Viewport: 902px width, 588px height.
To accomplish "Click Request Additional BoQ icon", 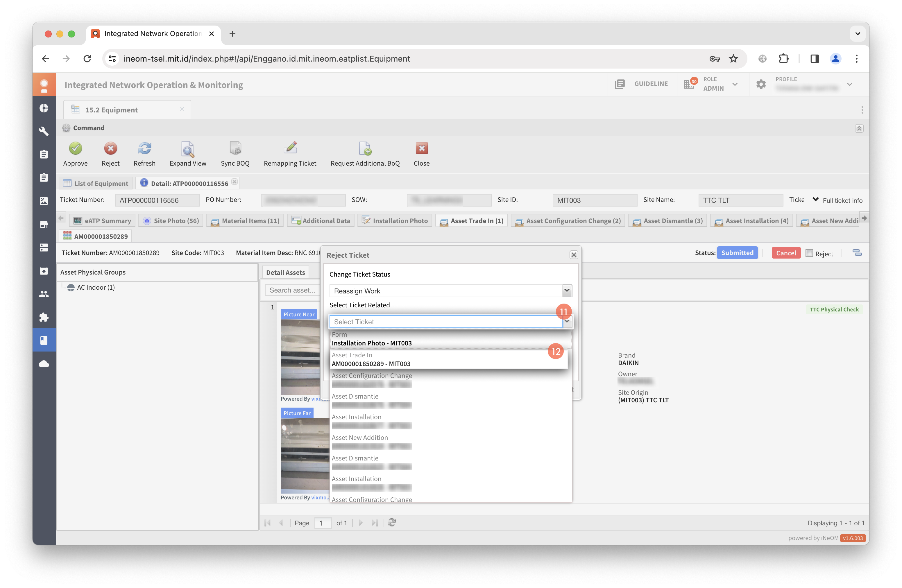I will click(365, 148).
